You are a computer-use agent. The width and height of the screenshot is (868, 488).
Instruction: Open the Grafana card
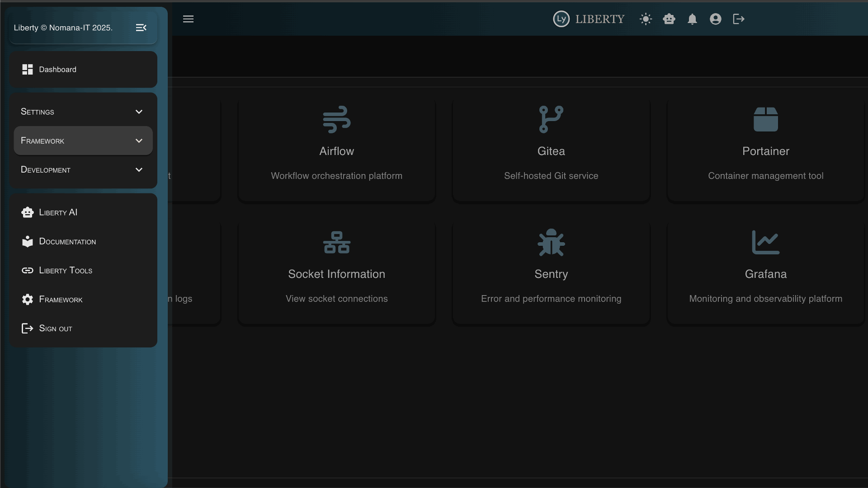(x=765, y=273)
